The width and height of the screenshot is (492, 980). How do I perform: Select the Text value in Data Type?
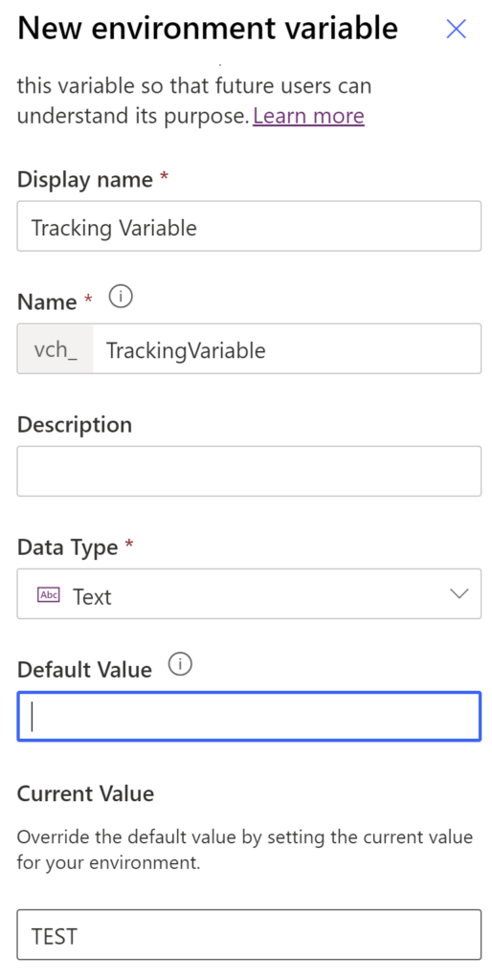pos(92,597)
